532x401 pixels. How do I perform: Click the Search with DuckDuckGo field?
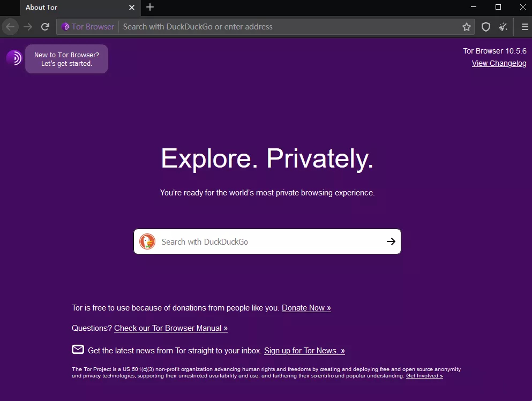click(x=268, y=241)
